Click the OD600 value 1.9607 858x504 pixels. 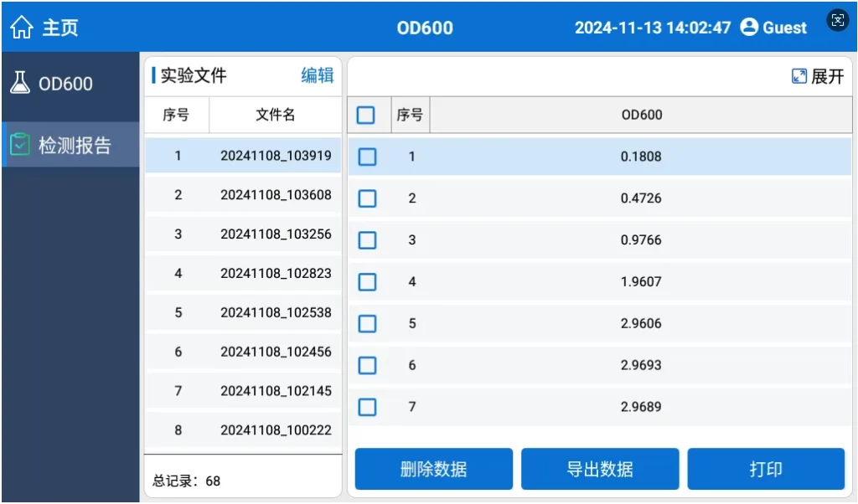(641, 282)
